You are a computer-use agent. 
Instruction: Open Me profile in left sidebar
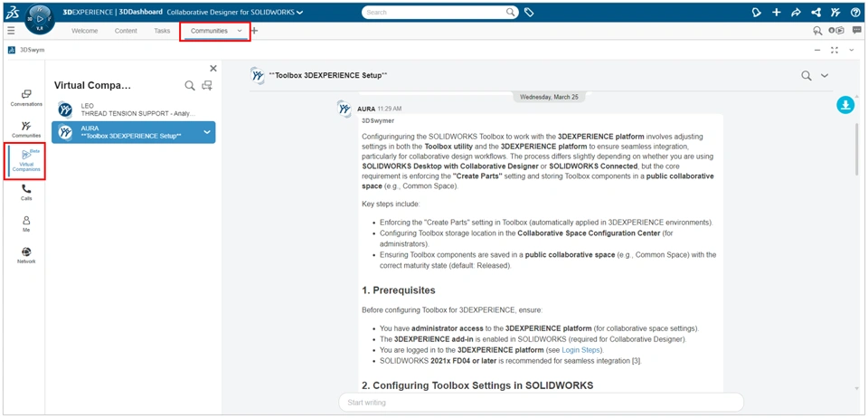(26, 223)
